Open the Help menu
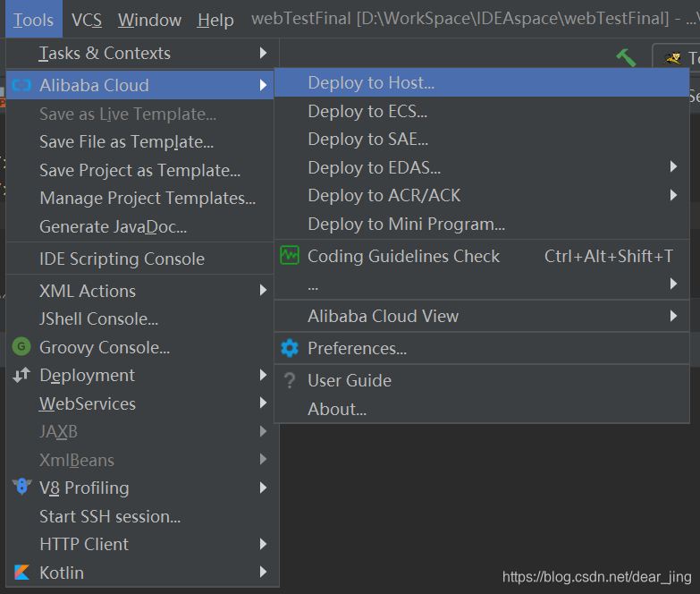This screenshot has width=700, height=594. pos(215,20)
